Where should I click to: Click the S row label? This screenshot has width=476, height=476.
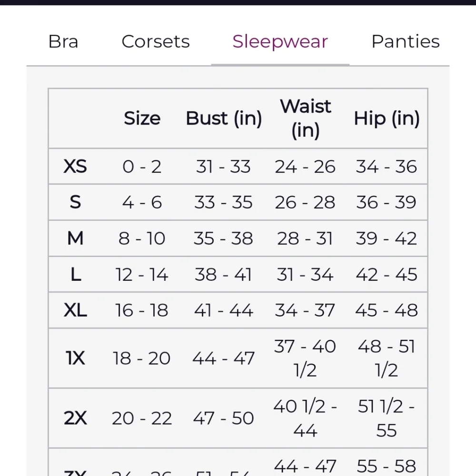[x=75, y=202]
